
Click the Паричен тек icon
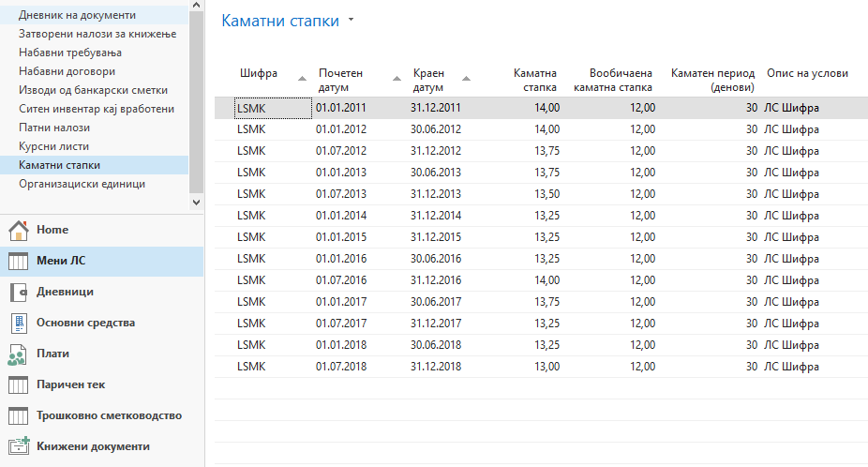pyautogui.click(x=18, y=385)
